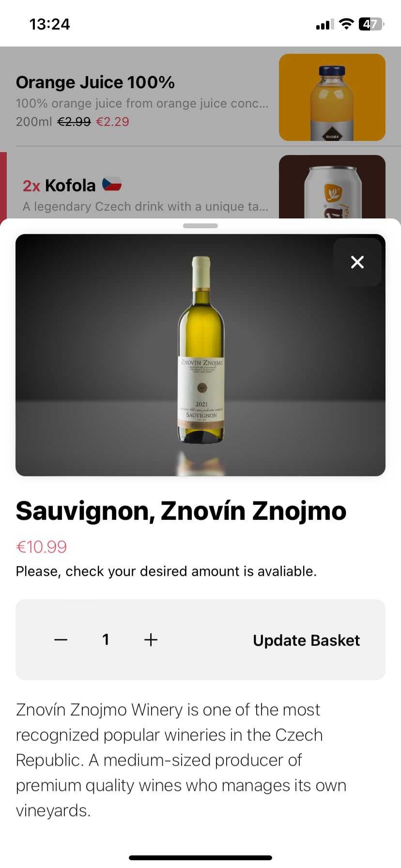Image resolution: width=401 pixels, height=868 pixels.
Task: Decrease wine quantity with minus button
Action: tap(61, 640)
